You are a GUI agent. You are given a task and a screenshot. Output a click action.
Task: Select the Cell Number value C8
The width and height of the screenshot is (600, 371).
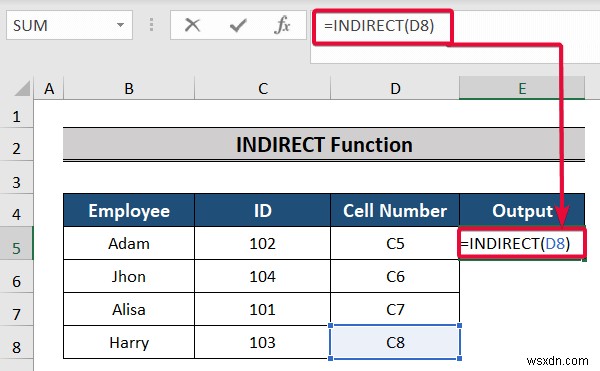pos(395,342)
